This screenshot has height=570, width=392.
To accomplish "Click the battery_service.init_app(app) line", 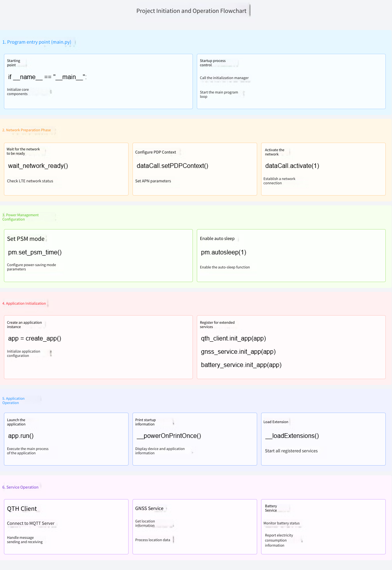I will 241,365.
